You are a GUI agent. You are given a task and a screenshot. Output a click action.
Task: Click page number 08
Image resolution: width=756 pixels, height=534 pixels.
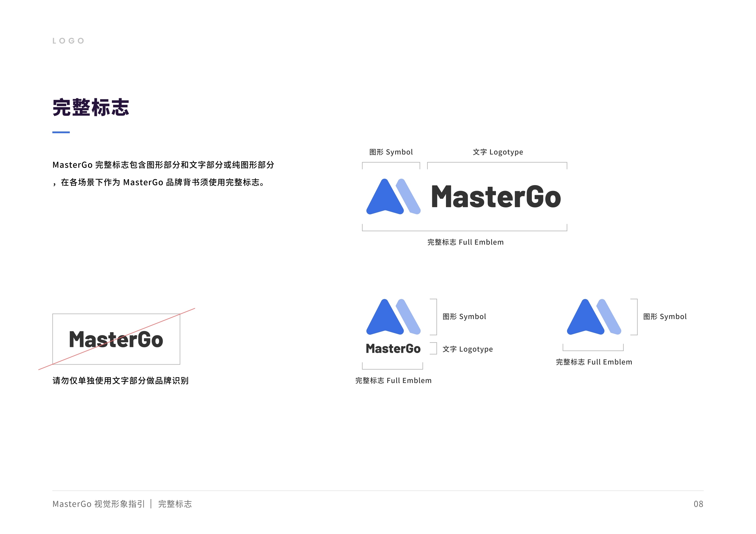pyautogui.click(x=698, y=504)
